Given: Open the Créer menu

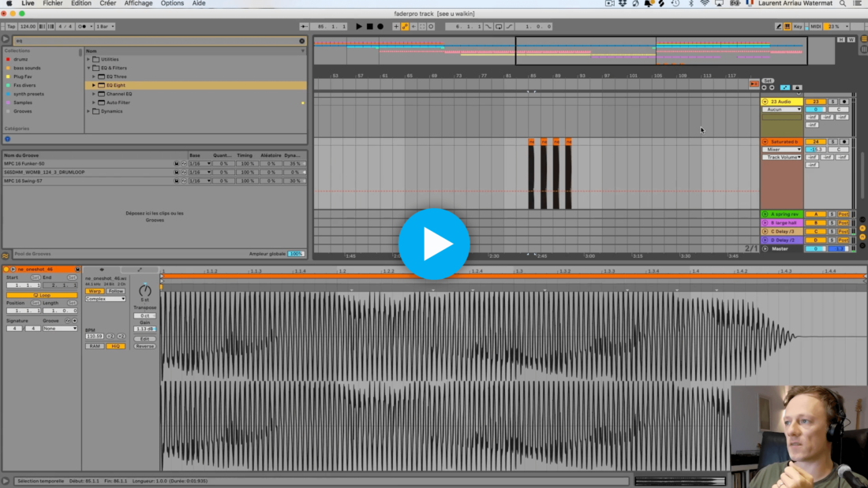Looking at the screenshot, I should pos(107,3).
